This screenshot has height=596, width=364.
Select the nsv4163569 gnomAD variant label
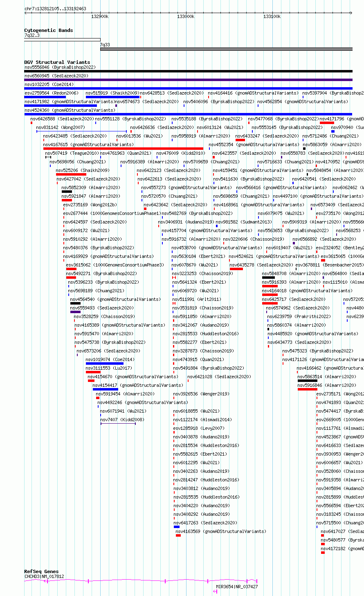click(x=221, y=531)
